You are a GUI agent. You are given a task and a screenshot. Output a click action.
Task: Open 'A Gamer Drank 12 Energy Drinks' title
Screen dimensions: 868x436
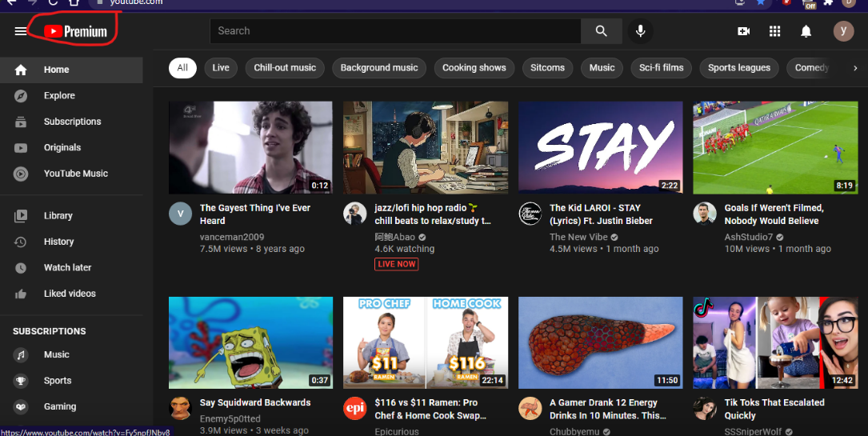[x=607, y=410]
